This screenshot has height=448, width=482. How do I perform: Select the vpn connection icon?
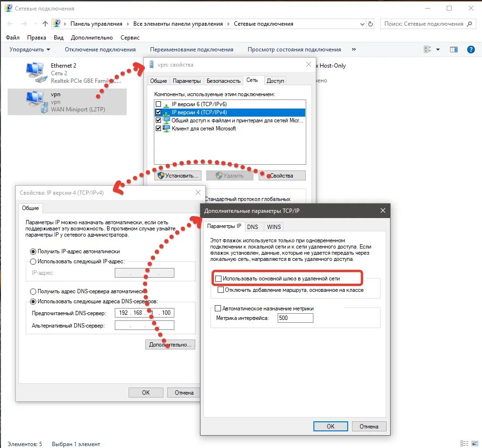pos(36,101)
